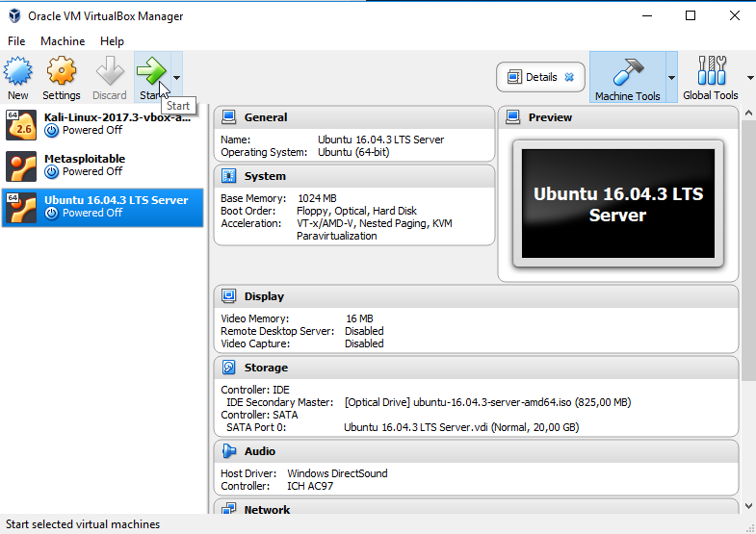Viewport: 756px width, 534px height.
Task: Click the Ubuntu preview thumbnail
Action: point(617,204)
